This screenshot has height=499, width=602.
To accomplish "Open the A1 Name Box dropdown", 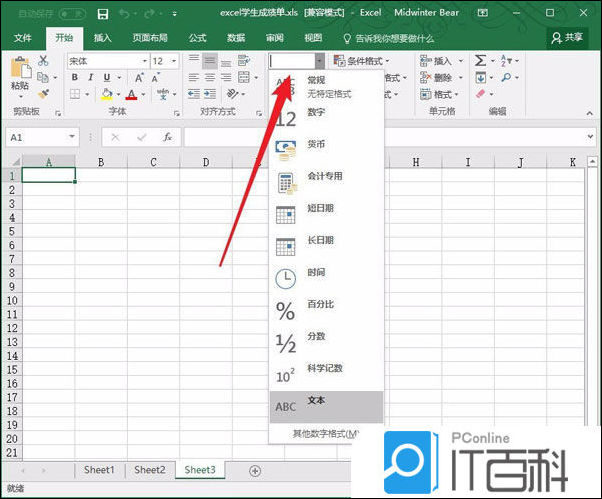I will 72,137.
